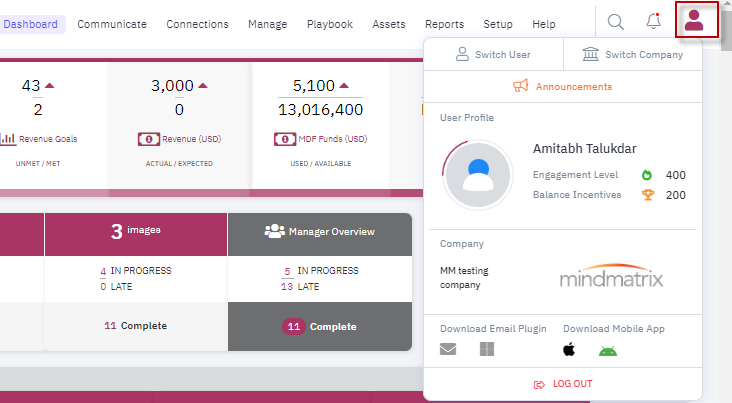Click the 3,000 revenue up arrow
Image resolution: width=732 pixels, height=403 pixels.
[203, 85]
